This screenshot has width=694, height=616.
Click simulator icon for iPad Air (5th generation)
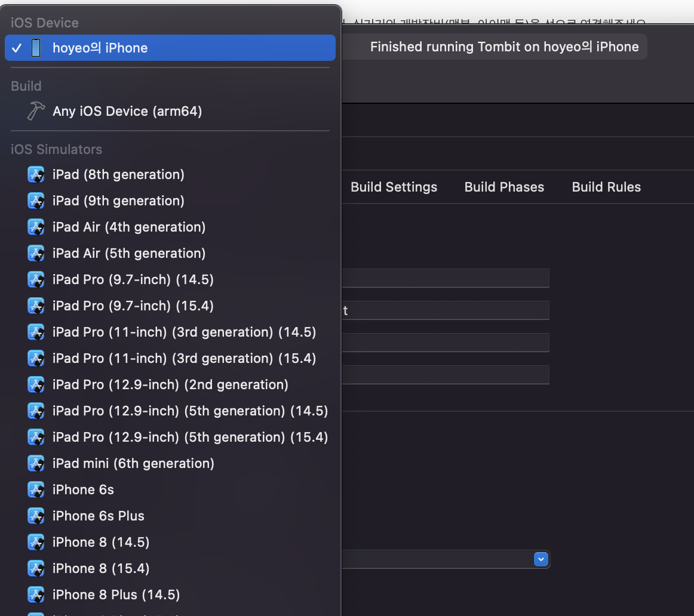36,254
